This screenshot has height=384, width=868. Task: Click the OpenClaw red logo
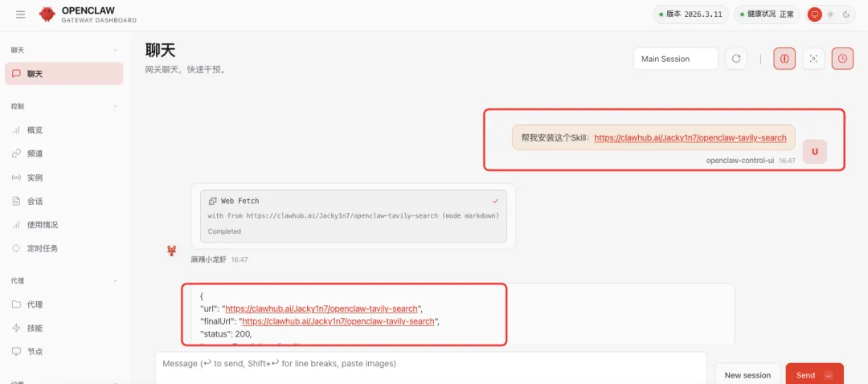(47, 14)
